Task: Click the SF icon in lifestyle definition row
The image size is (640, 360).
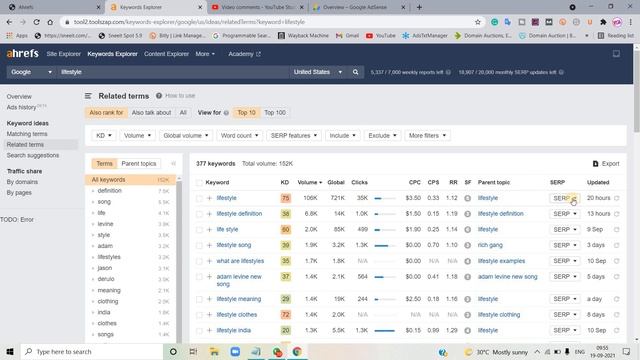Action: click(x=468, y=214)
